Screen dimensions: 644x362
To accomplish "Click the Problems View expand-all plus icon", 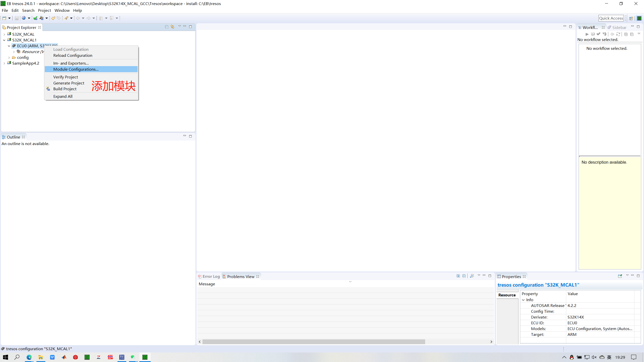I will coord(458,276).
